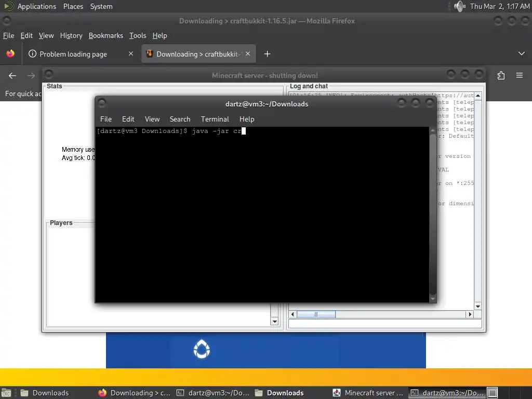Viewport: 532px width, 399px height.
Task: Click the Minecraft server window menu button
Action: click(x=49, y=74)
